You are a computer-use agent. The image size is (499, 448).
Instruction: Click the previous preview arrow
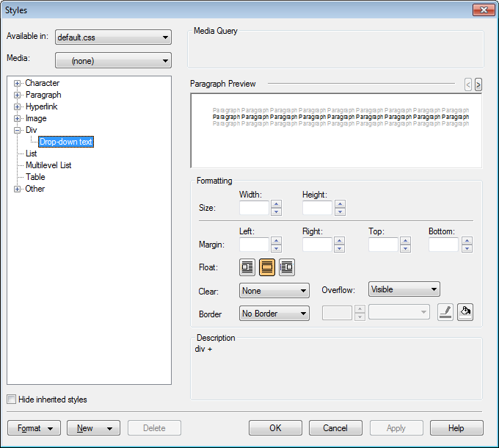(x=468, y=84)
